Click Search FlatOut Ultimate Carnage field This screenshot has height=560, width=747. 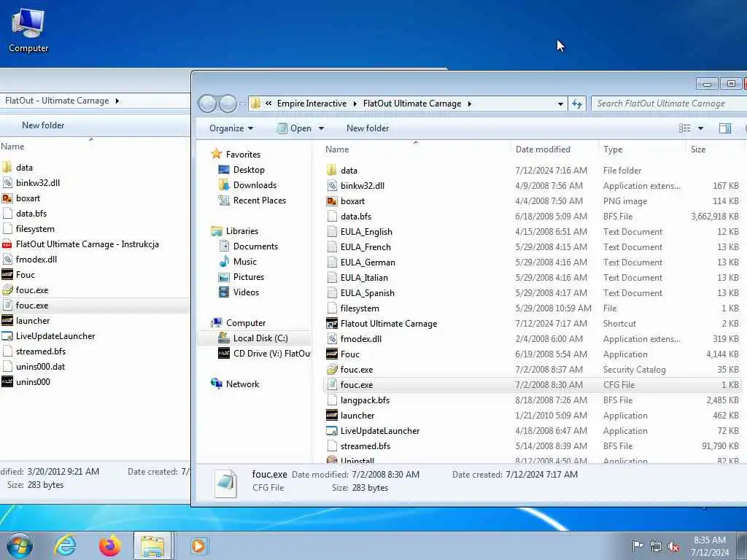[669, 104]
